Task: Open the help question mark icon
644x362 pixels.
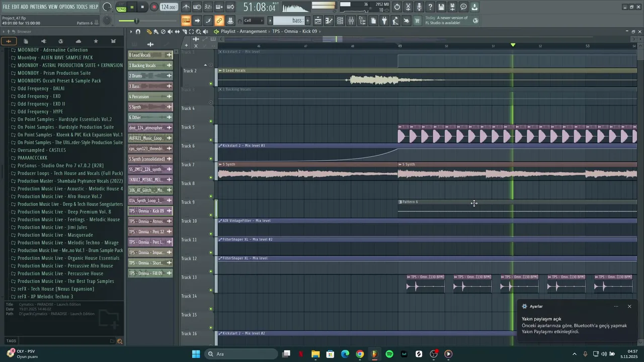Action: coord(430,7)
